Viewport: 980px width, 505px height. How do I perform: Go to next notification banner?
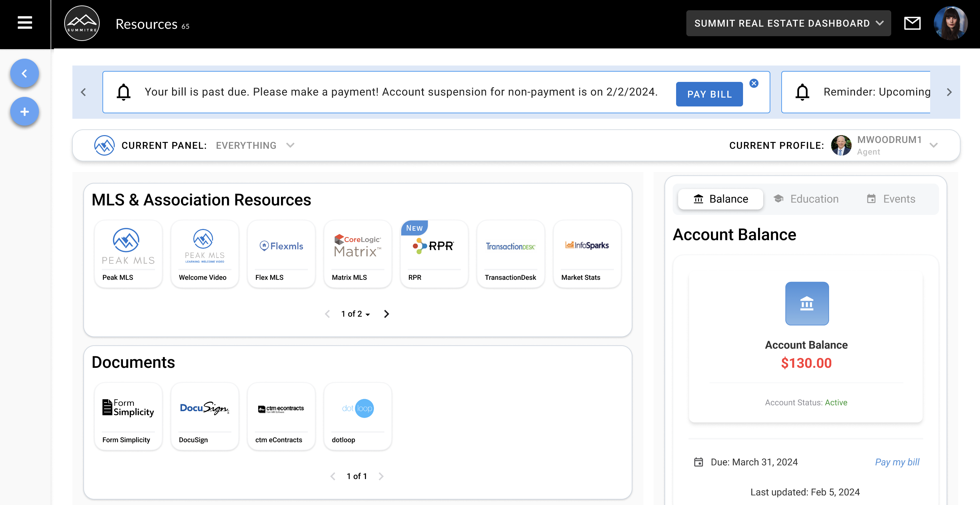(949, 92)
